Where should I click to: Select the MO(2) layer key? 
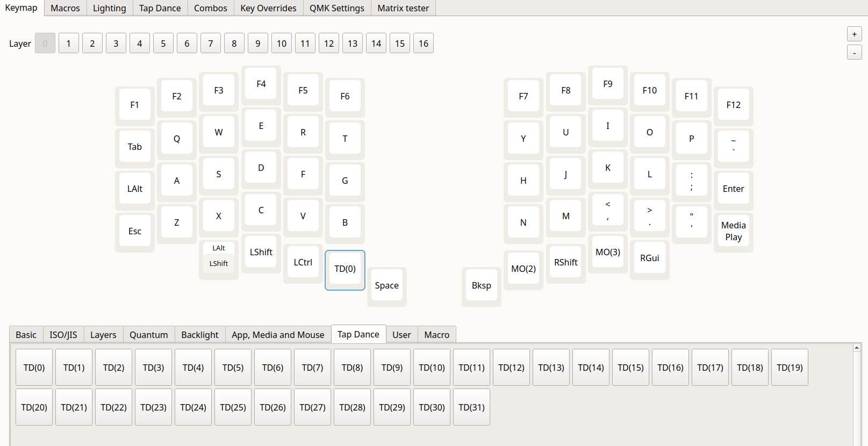523,269
